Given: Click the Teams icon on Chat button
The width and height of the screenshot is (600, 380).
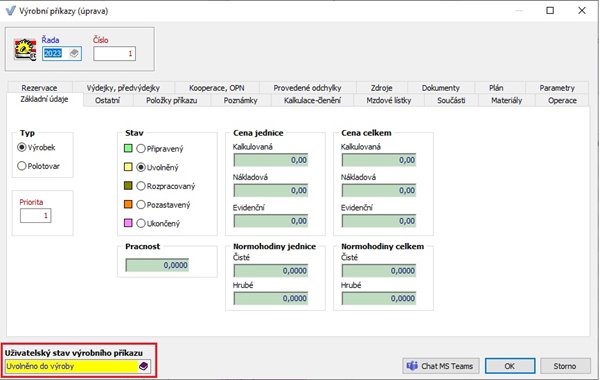Looking at the screenshot, I should [412, 366].
